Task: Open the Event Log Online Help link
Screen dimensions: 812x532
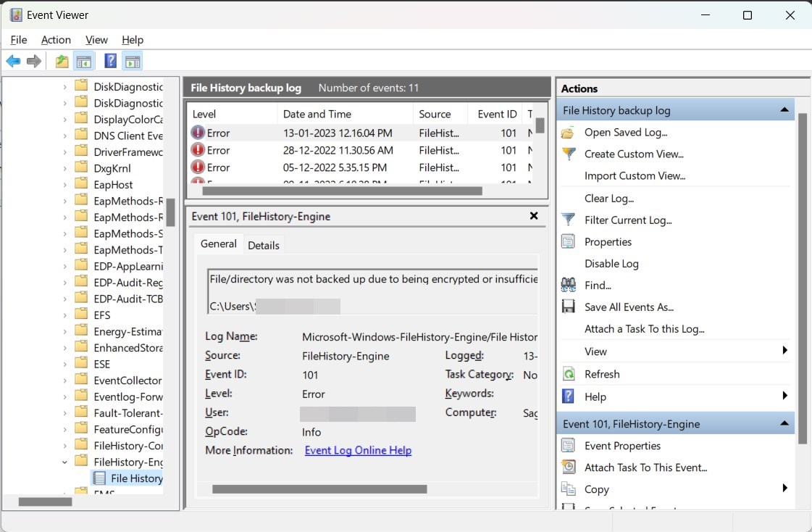Action: point(358,450)
